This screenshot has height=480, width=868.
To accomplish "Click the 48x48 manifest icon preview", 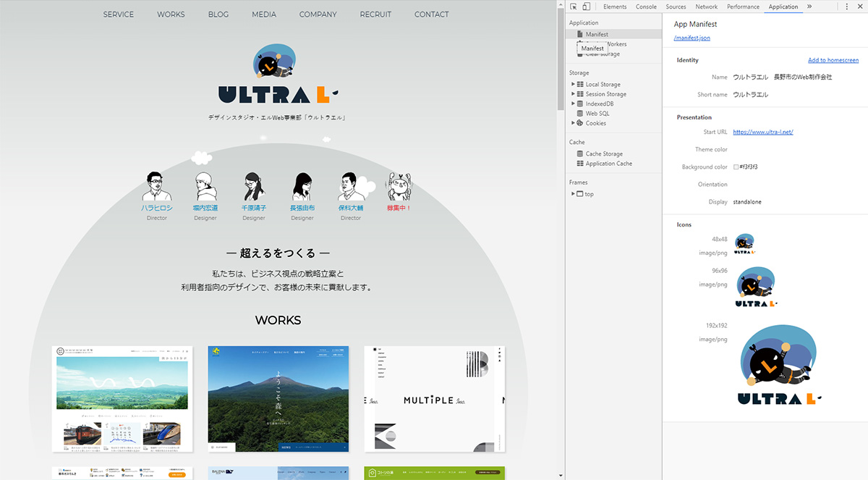I will (745, 244).
